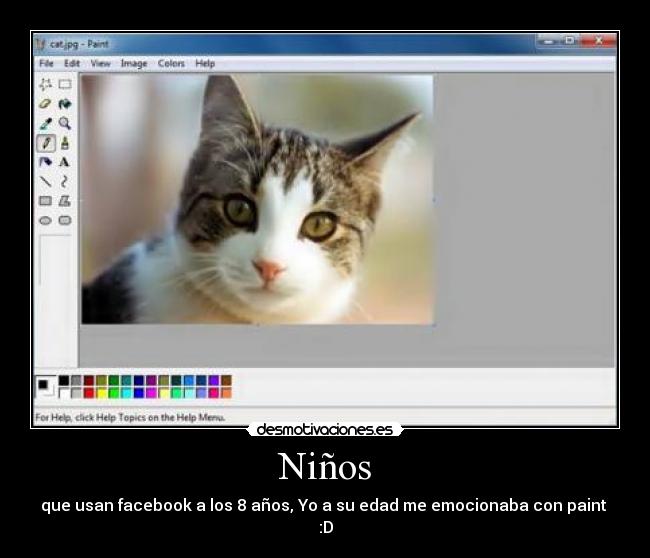Screen dimensions: 650x558
Task: Activate the Pick Color eyedropper tool
Action: (45, 123)
